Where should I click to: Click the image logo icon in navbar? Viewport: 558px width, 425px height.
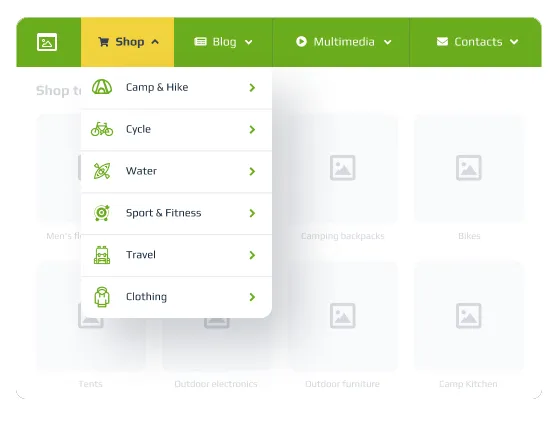47,42
